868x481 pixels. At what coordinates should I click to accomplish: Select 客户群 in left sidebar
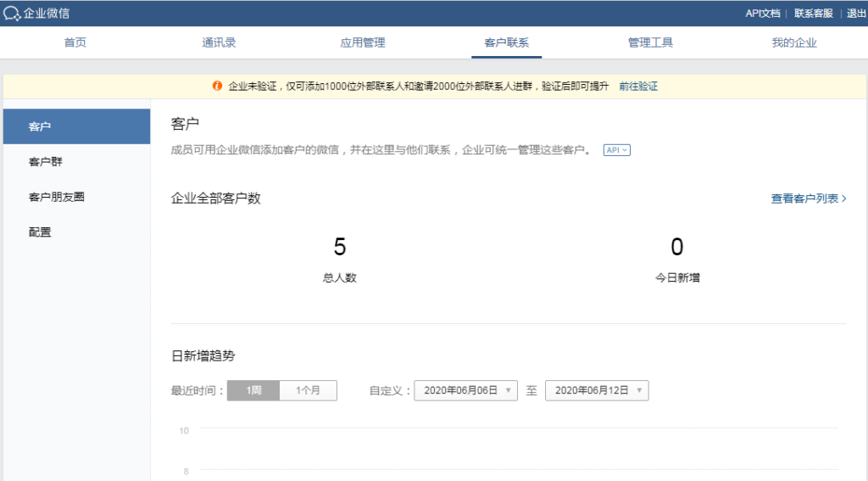46,161
